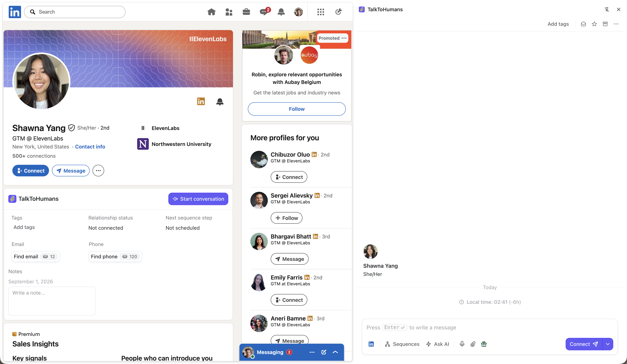Open the apps grid menu
This screenshot has height=364, width=627.
click(x=320, y=12)
